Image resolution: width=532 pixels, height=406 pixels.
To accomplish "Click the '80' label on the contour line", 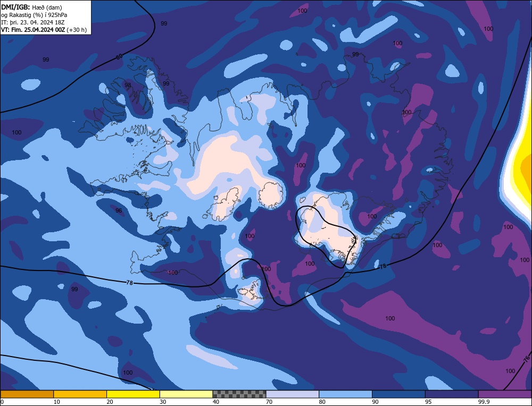I will [x=119, y=57].
